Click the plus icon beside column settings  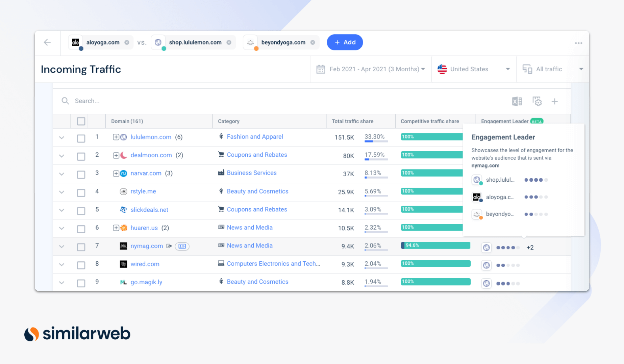pyautogui.click(x=555, y=101)
